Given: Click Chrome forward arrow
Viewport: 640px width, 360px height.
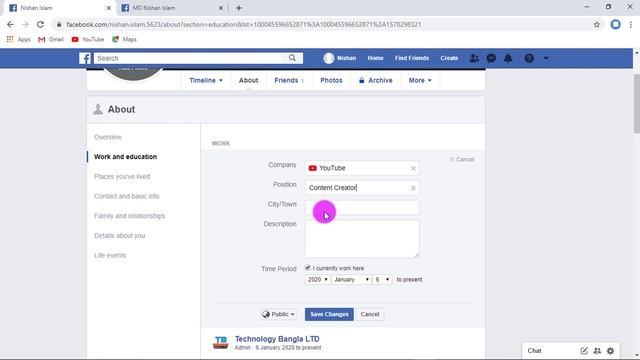Looking at the screenshot, I should 25,24.
